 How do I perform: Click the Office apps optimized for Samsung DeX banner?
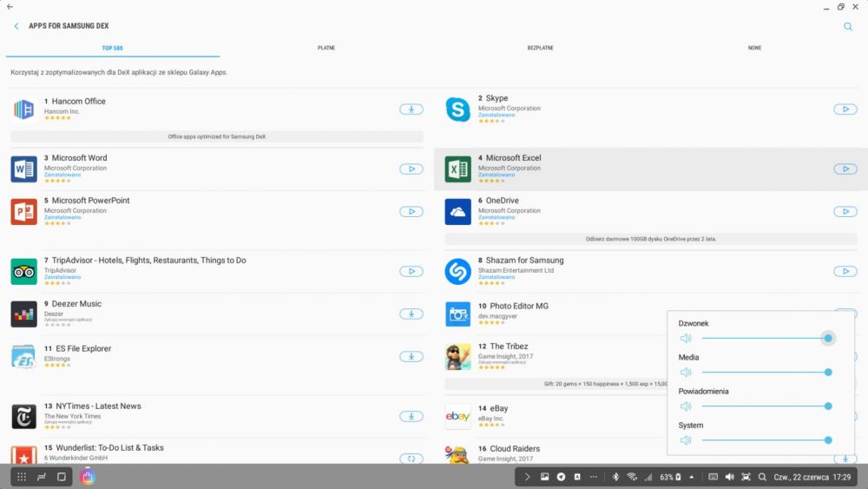click(x=217, y=136)
